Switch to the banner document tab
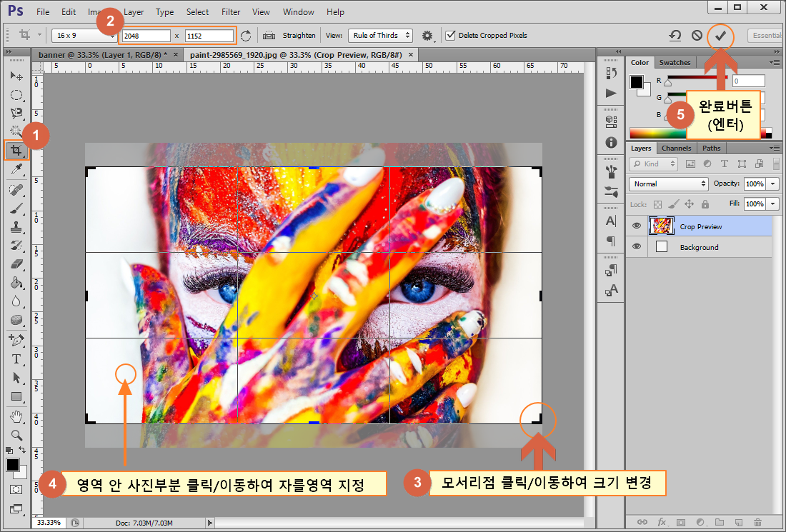The height and width of the screenshot is (532, 786). coord(103,54)
